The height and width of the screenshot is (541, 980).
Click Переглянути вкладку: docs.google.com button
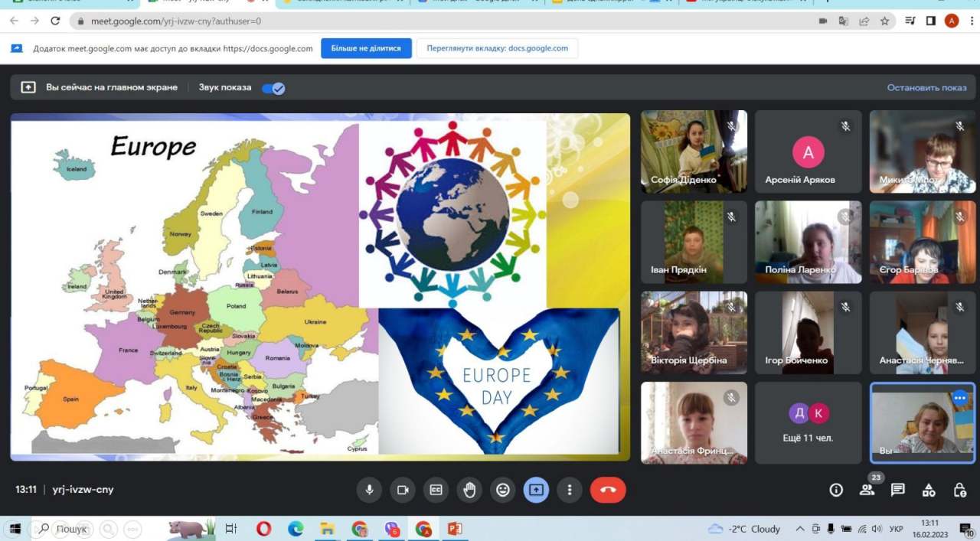pyautogui.click(x=498, y=48)
